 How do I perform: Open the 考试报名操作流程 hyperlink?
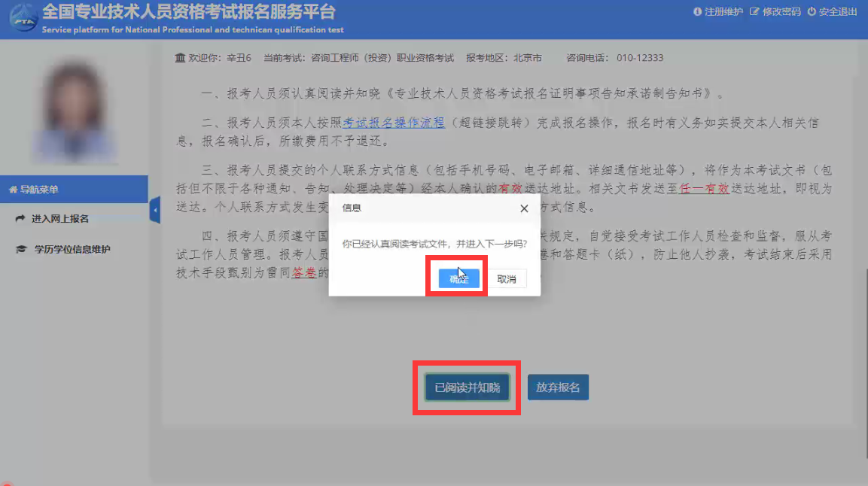(394, 123)
